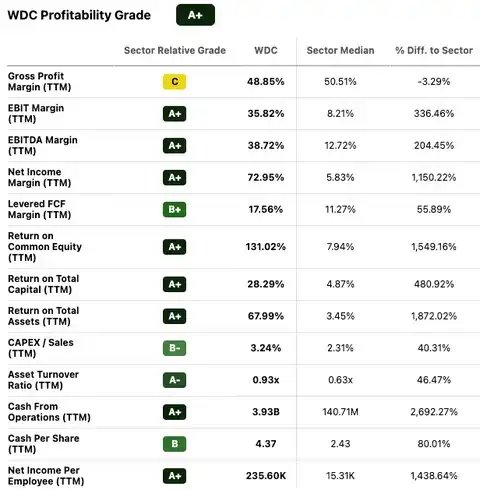The width and height of the screenshot is (480, 490).
Task: Open the Return on Total Capital (TTM) label
Action: [x=43, y=284]
